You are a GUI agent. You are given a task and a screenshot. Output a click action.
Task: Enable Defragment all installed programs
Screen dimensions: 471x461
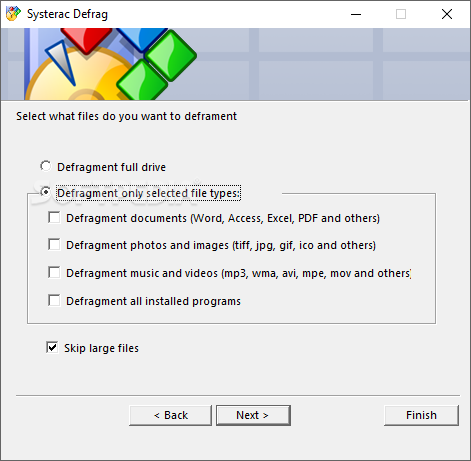[x=54, y=300]
